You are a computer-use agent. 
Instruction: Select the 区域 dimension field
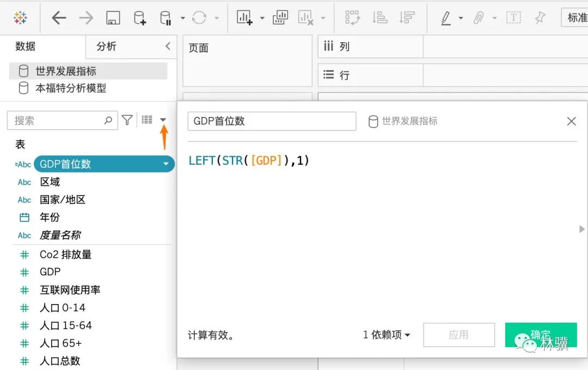pyautogui.click(x=50, y=182)
